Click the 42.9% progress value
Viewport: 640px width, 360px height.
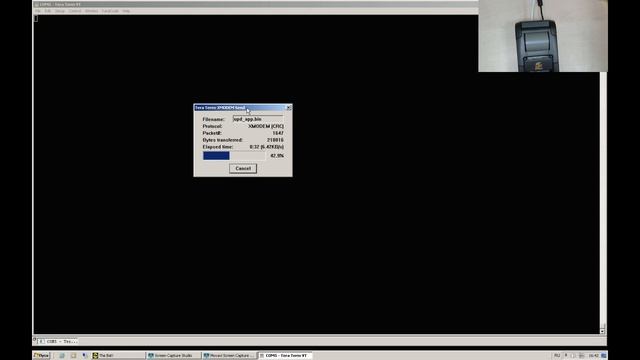[x=277, y=156]
